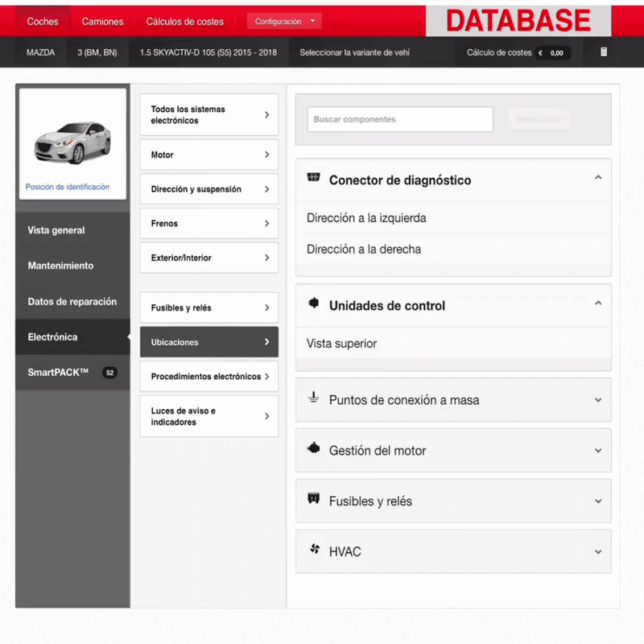Go to Datos de reparación
Image resolution: width=644 pixels, height=644 pixels.
[72, 301]
